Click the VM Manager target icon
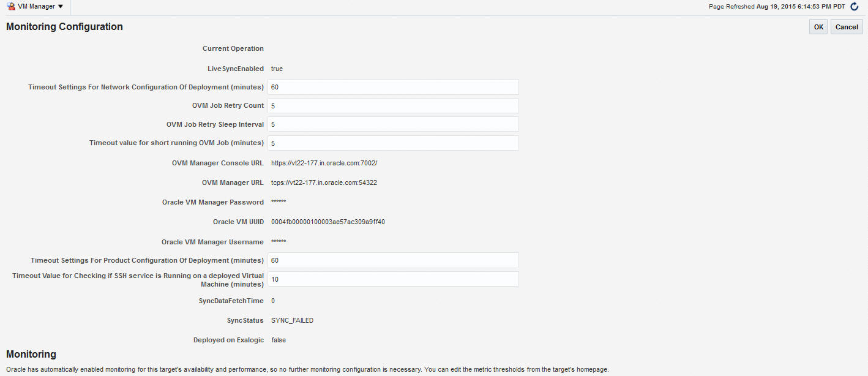Image resolution: width=868 pixels, height=376 pixels. (x=11, y=6)
